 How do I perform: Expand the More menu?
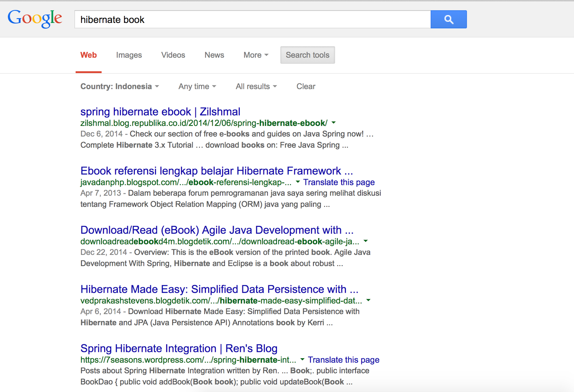tap(256, 55)
